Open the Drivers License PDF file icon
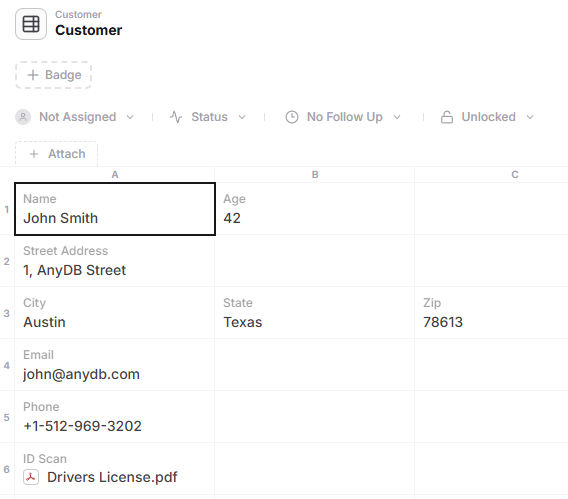Viewport: 568px width, 499px height. point(31,477)
